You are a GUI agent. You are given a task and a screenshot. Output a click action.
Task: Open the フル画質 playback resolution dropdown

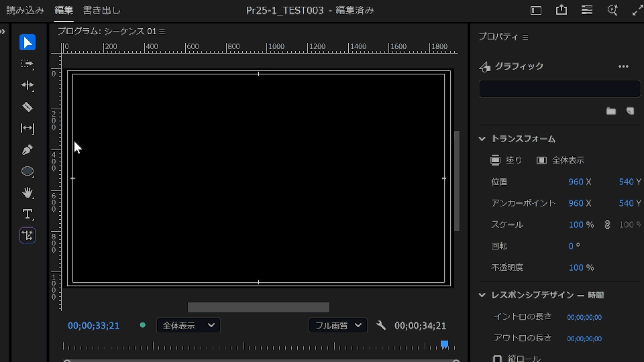pos(338,326)
